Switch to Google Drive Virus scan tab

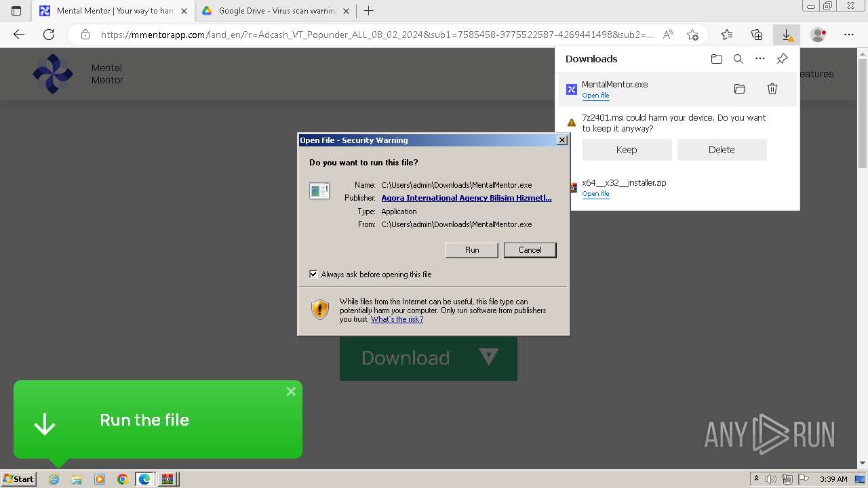(x=275, y=11)
